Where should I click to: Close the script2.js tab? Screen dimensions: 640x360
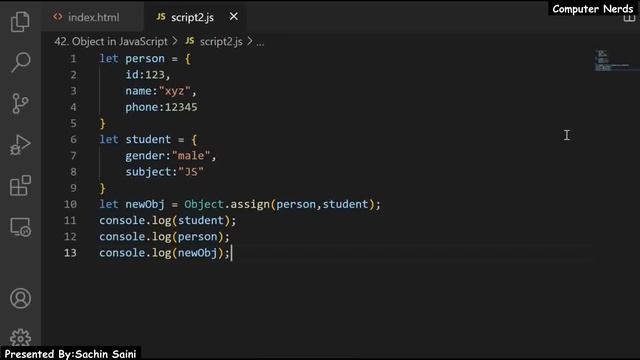233,17
